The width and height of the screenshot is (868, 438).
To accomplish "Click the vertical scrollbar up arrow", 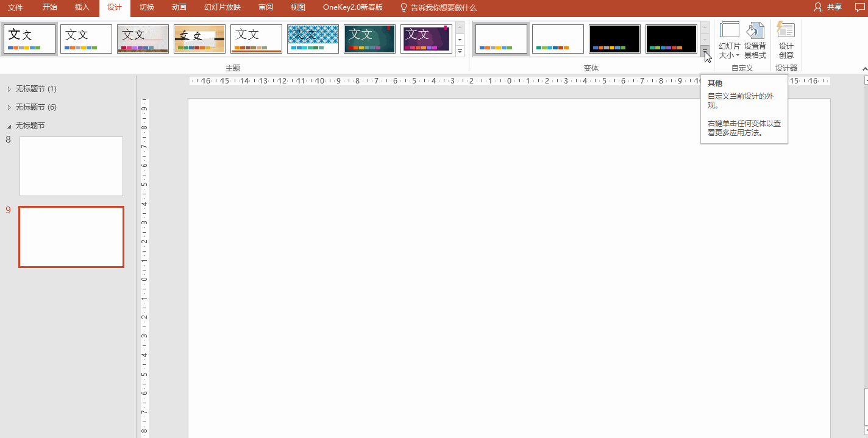I will coord(865,80).
